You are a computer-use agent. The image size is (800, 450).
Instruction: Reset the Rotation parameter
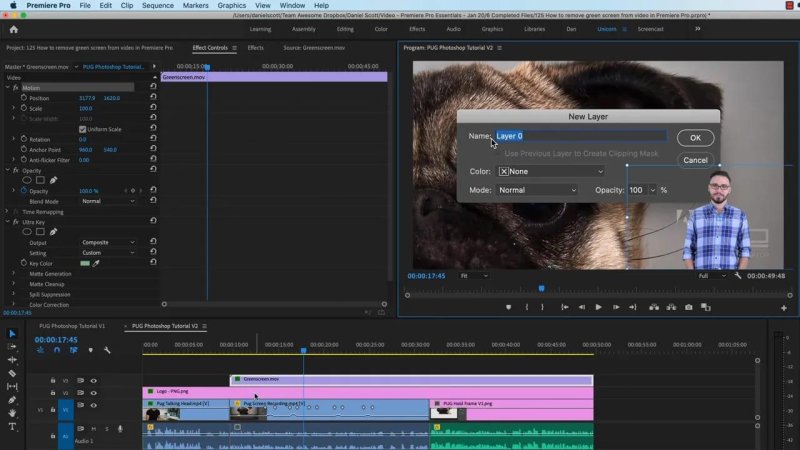[153, 138]
